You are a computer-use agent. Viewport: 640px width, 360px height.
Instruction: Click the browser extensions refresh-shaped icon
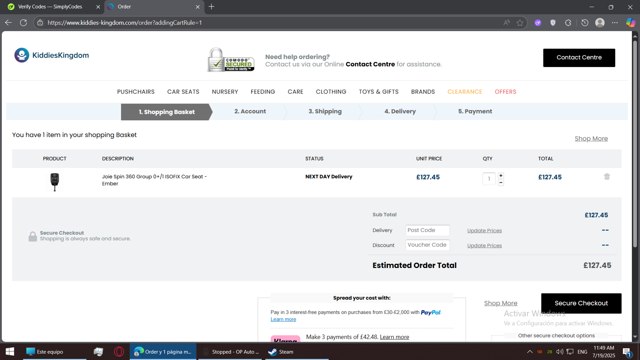[568, 23]
